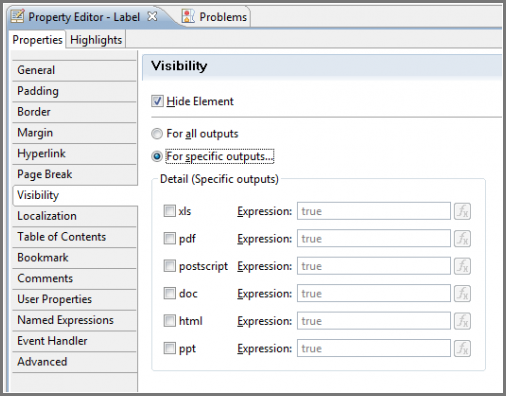This screenshot has height=396, width=506.
Task: Select the Property Editor - Label tab
Action: click(x=84, y=17)
